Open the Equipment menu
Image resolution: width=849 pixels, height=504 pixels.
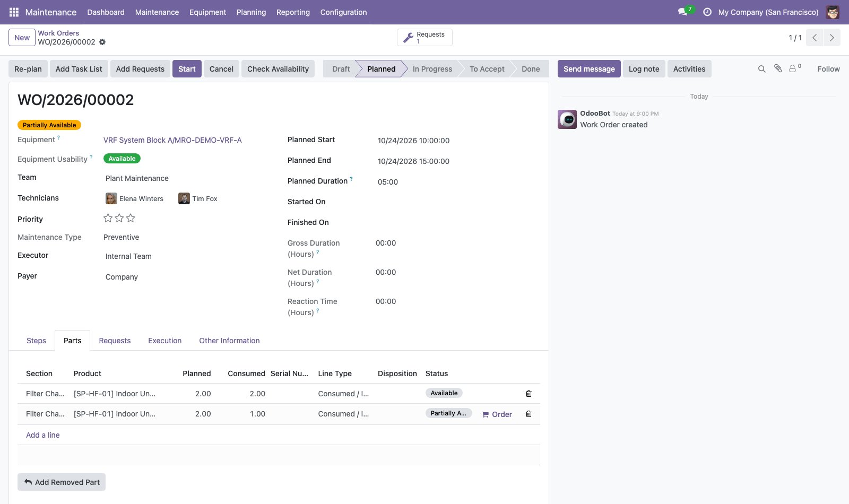(x=207, y=12)
